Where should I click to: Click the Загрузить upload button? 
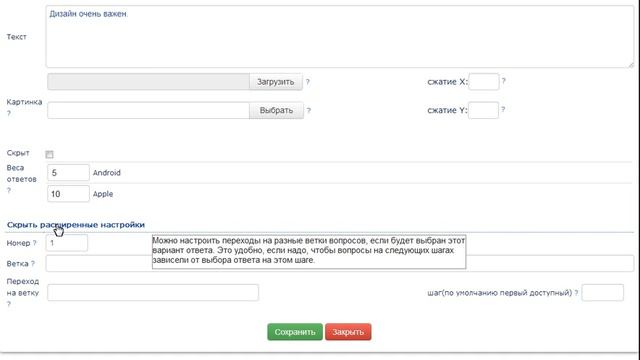coord(276,82)
